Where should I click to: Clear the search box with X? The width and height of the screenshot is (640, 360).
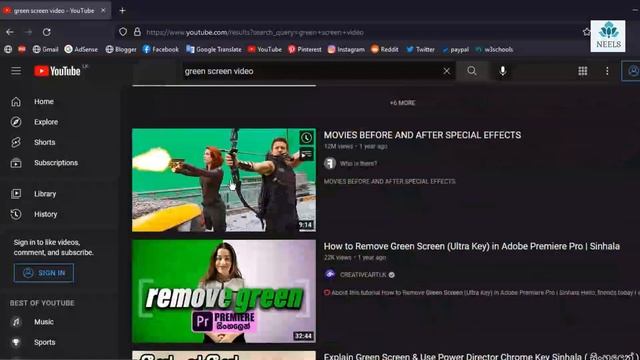pos(447,71)
